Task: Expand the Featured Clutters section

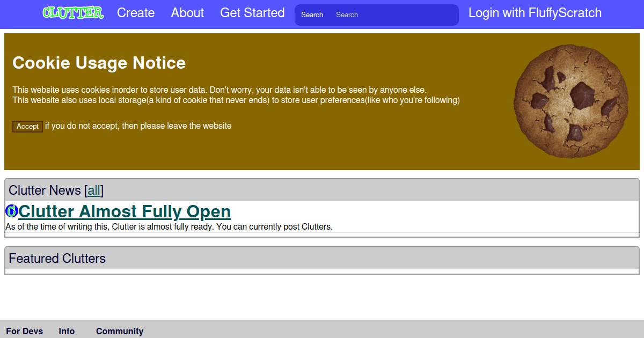Action: (57, 259)
